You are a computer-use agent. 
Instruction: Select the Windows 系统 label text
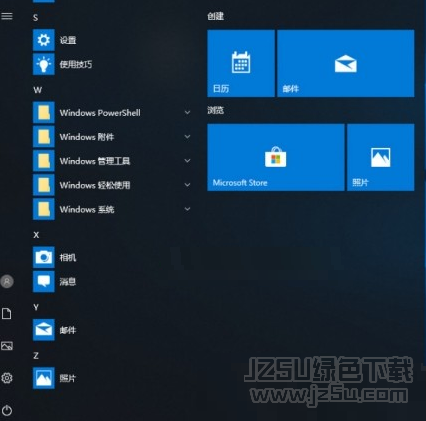87,209
